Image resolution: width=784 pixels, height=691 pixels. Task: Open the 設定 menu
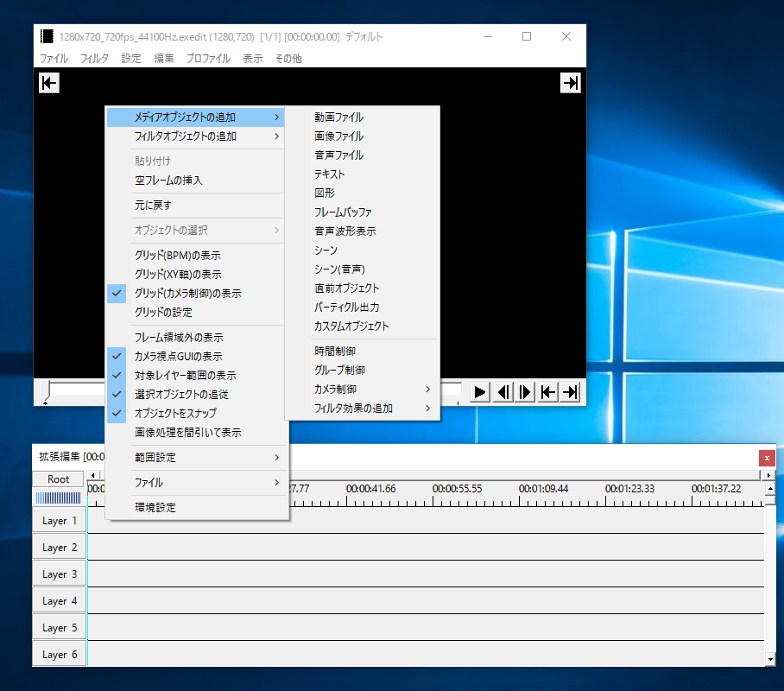coord(131,59)
